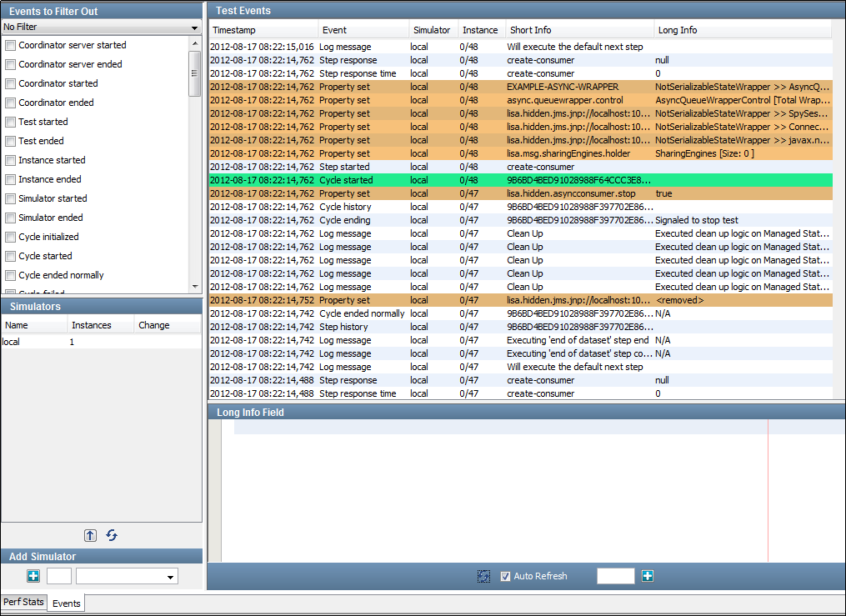Select the lisa.msg.sharingEngines.holder row
The image size is (846, 616).
point(521,153)
